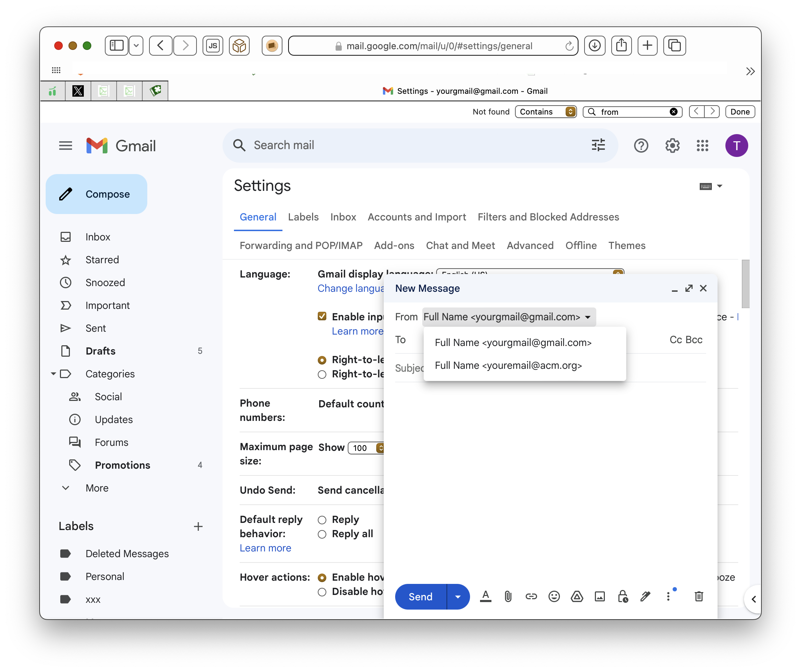
Task: Insert link using the chain icon
Action: tap(531, 596)
